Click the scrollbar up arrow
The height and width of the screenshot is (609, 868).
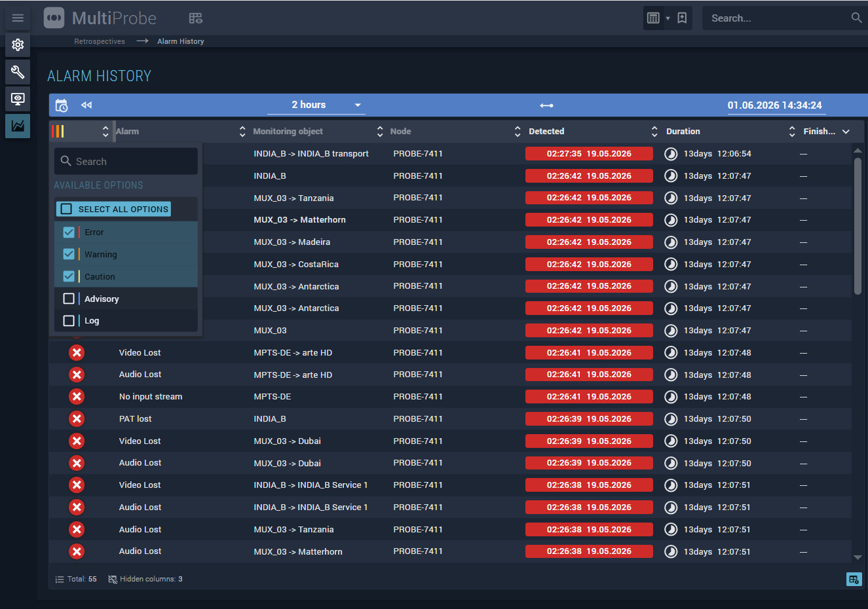coord(858,151)
